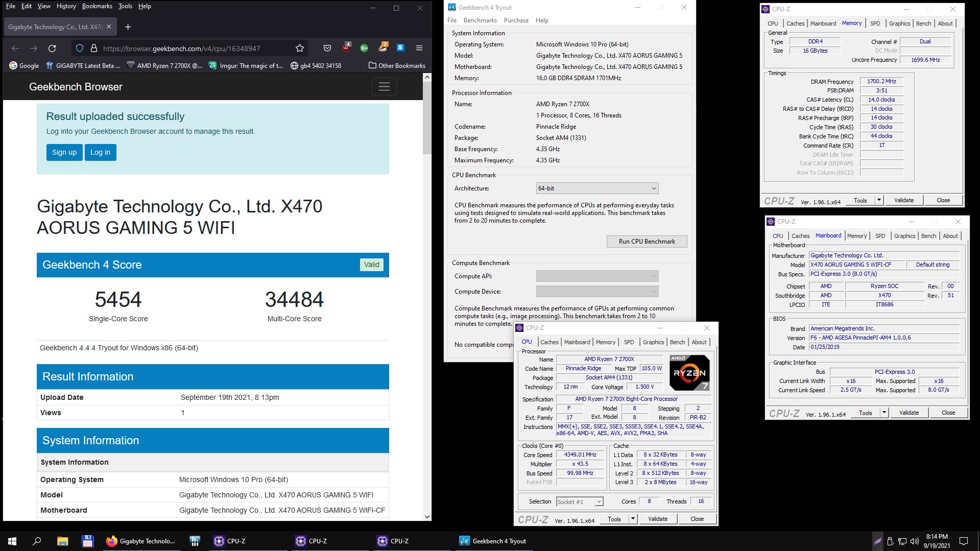Click Tools button in bottom CPU-Z window
This screenshot has height=551, width=980.
point(614,519)
